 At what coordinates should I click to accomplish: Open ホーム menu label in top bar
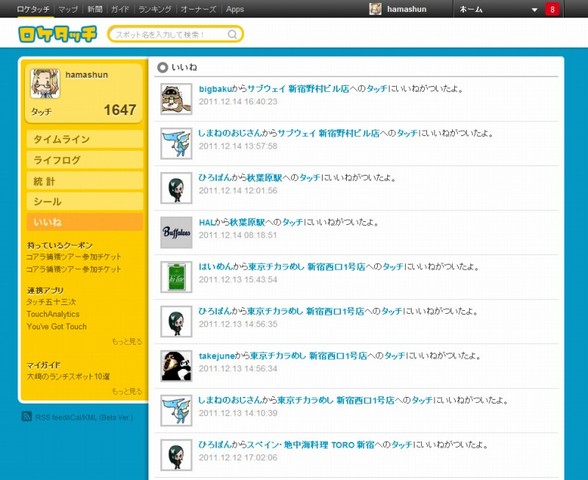(471, 9)
